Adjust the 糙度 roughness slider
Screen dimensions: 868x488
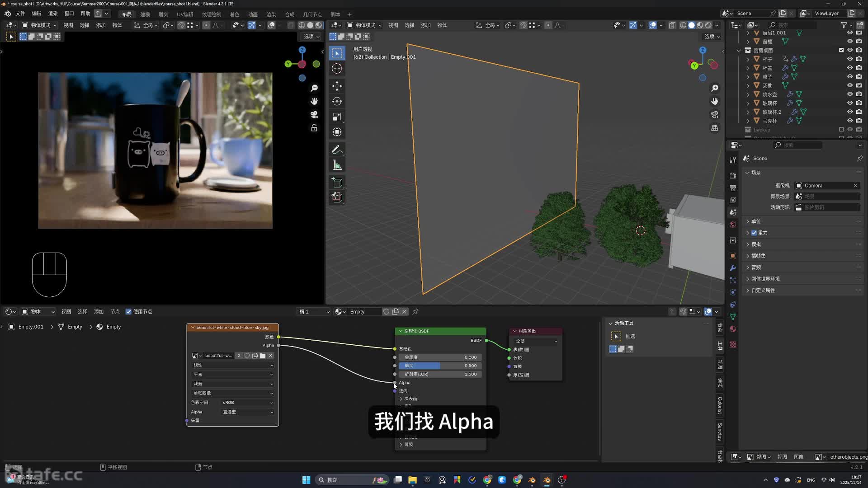(440, 366)
